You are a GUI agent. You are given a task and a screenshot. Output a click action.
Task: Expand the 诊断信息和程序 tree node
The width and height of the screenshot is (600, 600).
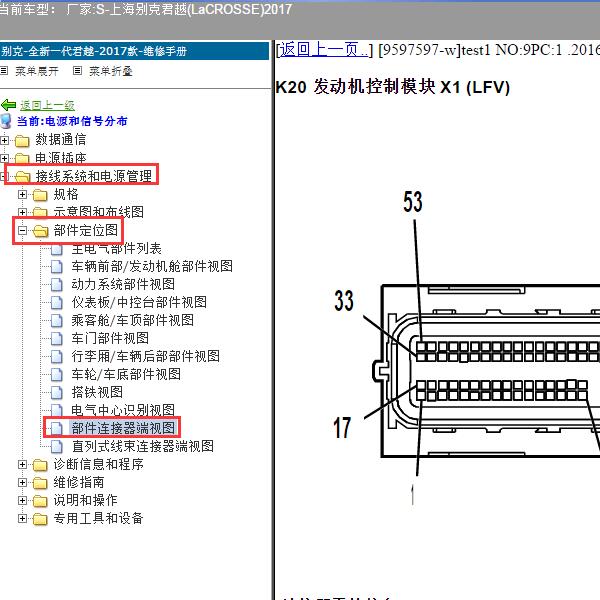coord(22,464)
